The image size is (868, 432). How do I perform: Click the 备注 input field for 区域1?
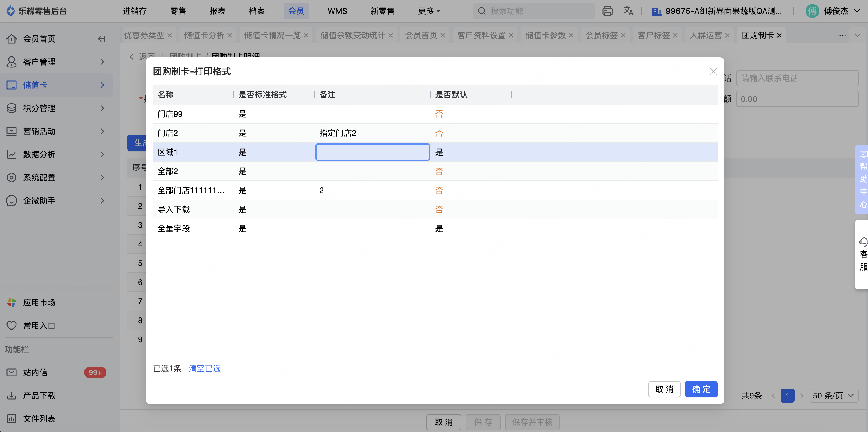(x=372, y=152)
